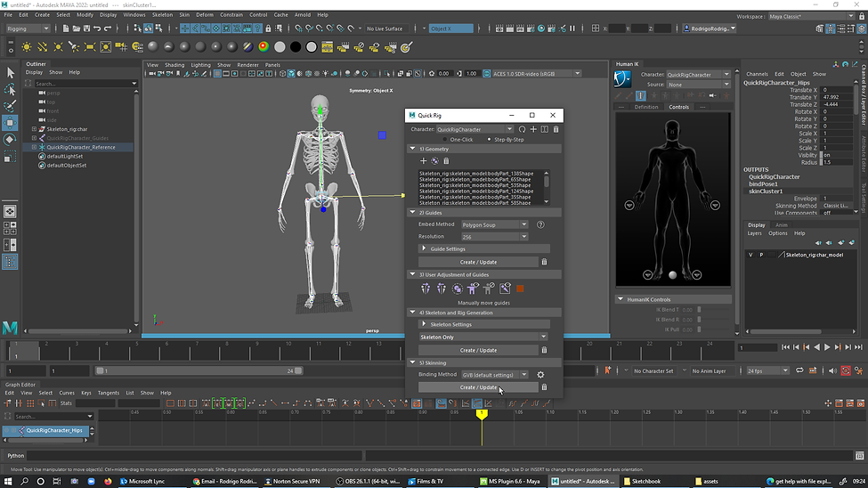Click the Python script type label
Image resolution: width=868 pixels, height=488 pixels.
15,455
